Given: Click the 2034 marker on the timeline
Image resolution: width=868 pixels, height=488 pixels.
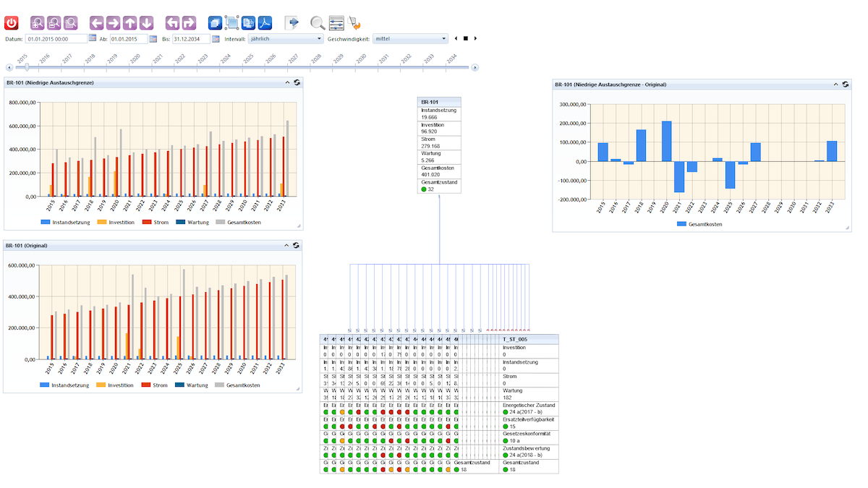Looking at the screenshot, I should tap(451, 59).
